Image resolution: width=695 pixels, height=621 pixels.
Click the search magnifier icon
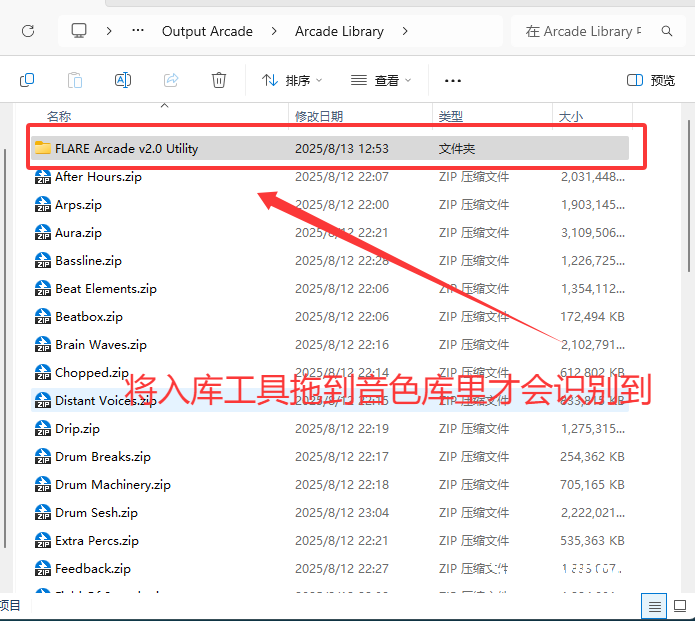pos(667,31)
